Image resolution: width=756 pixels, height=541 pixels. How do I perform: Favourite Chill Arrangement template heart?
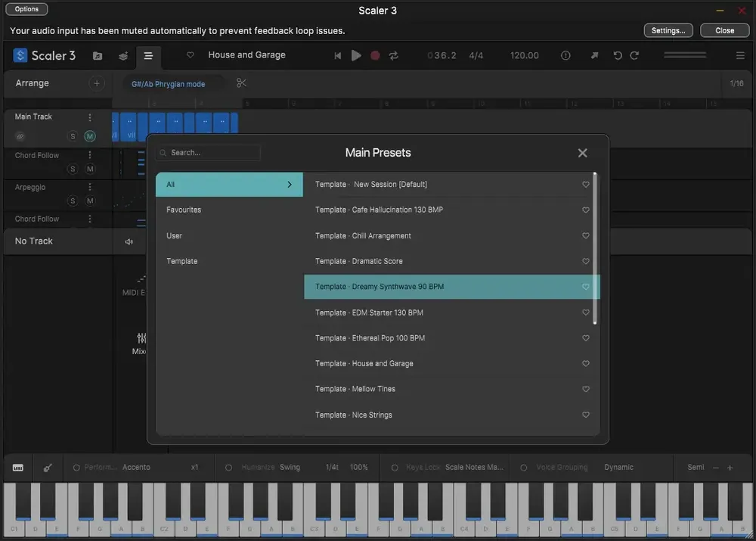tap(586, 235)
